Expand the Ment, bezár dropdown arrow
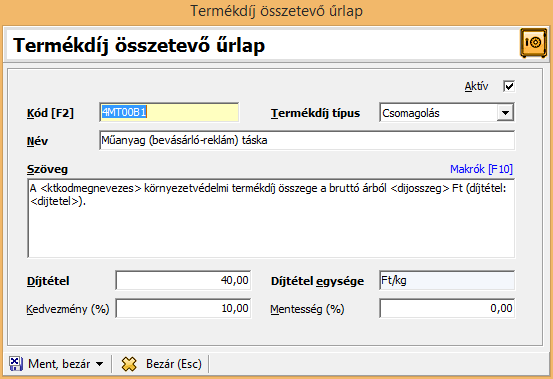The height and width of the screenshot is (379, 553). click(100, 364)
